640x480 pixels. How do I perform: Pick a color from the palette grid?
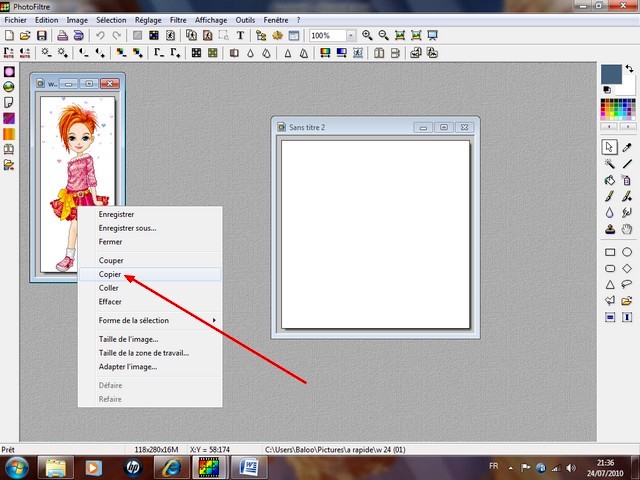point(618,109)
